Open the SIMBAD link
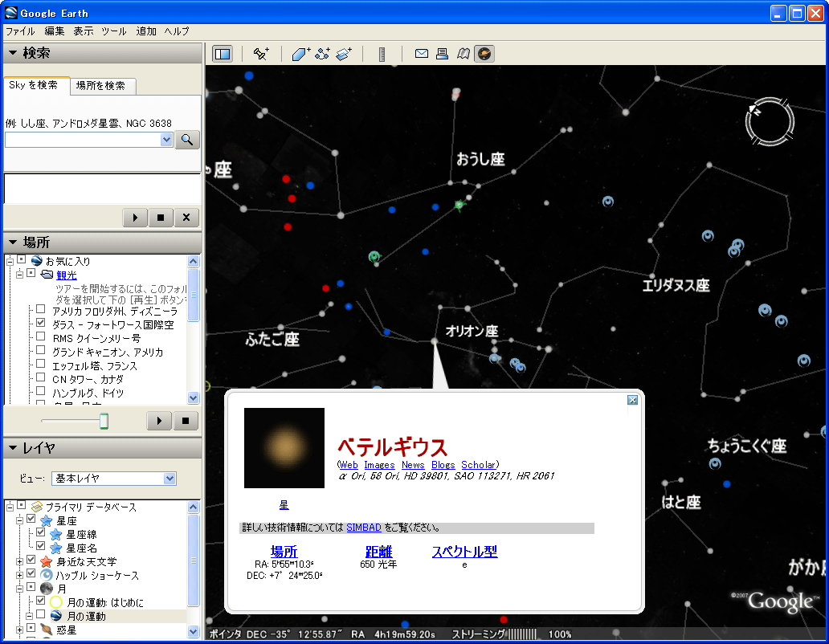 pyautogui.click(x=364, y=528)
